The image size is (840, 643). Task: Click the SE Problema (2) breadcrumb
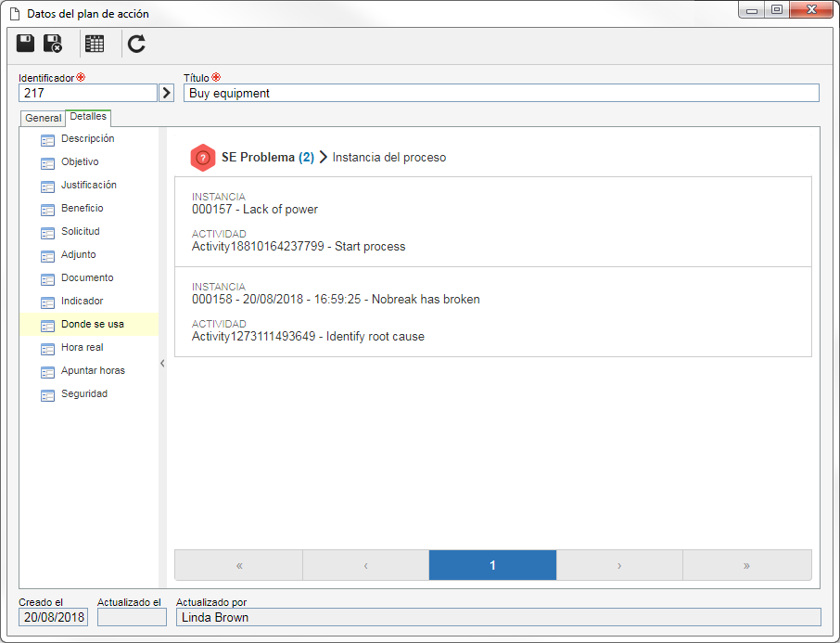click(267, 157)
